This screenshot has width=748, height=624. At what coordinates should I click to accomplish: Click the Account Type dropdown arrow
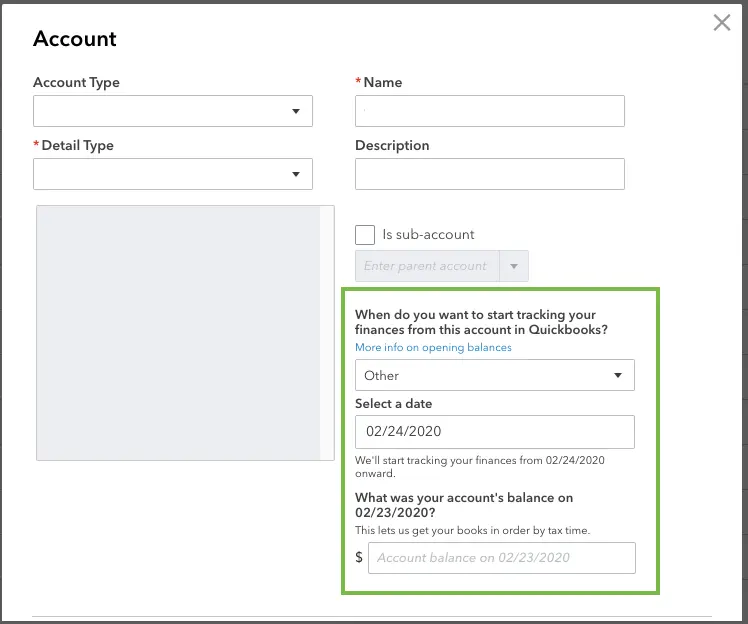(x=296, y=111)
